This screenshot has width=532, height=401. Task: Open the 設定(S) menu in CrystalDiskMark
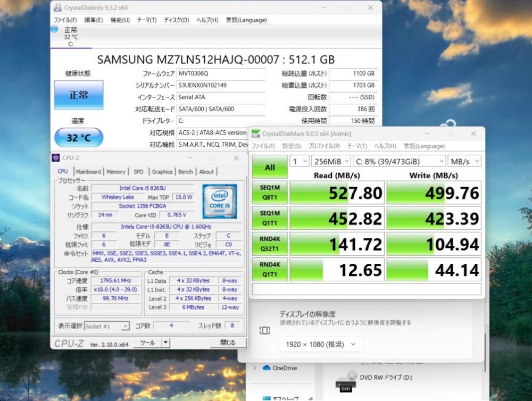pos(292,146)
